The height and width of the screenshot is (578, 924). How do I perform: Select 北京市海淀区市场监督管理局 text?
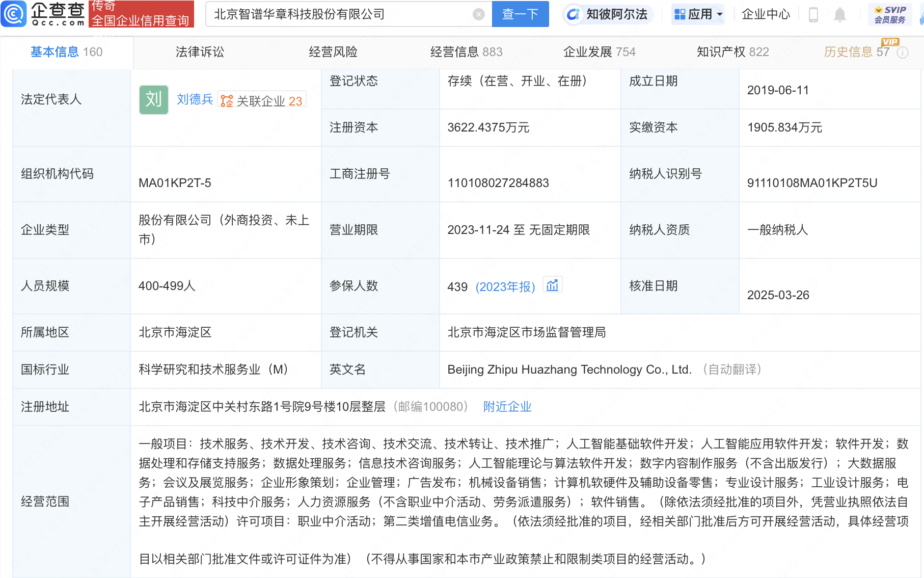click(527, 332)
